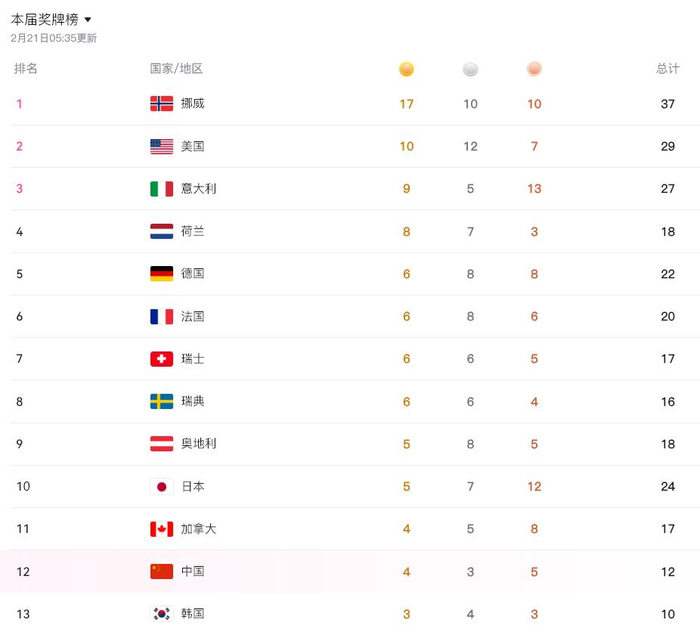Open the 法国 country link
The width and height of the screenshot is (700, 635).
pyautogui.click(x=193, y=316)
